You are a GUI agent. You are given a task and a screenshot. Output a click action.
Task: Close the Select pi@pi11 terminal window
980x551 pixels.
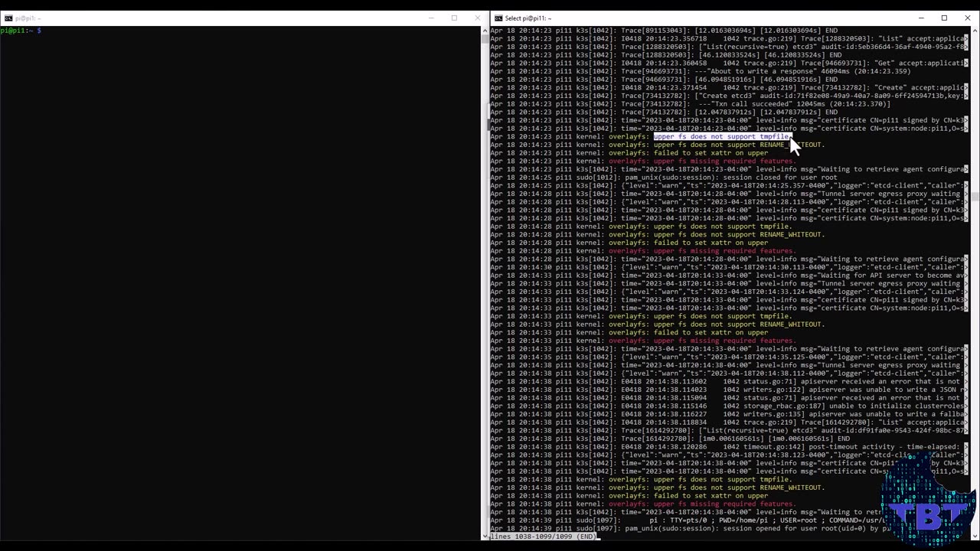pyautogui.click(x=967, y=18)
